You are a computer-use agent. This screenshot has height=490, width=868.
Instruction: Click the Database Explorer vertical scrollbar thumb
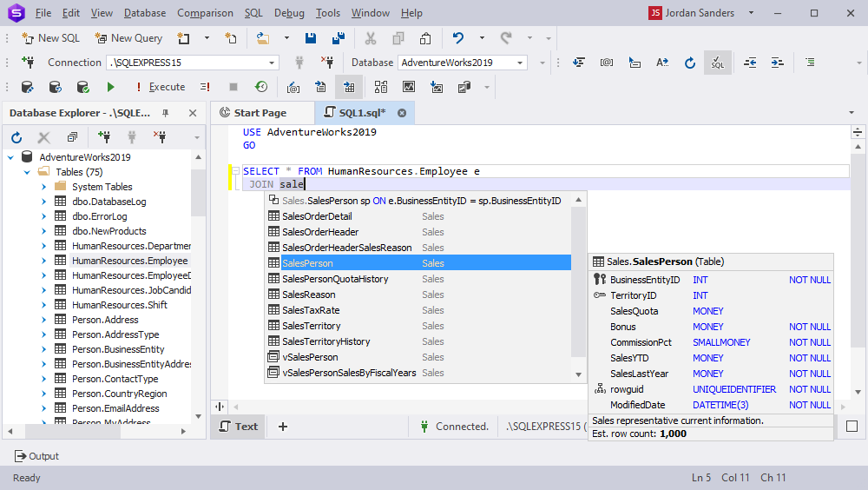[198, 192]
